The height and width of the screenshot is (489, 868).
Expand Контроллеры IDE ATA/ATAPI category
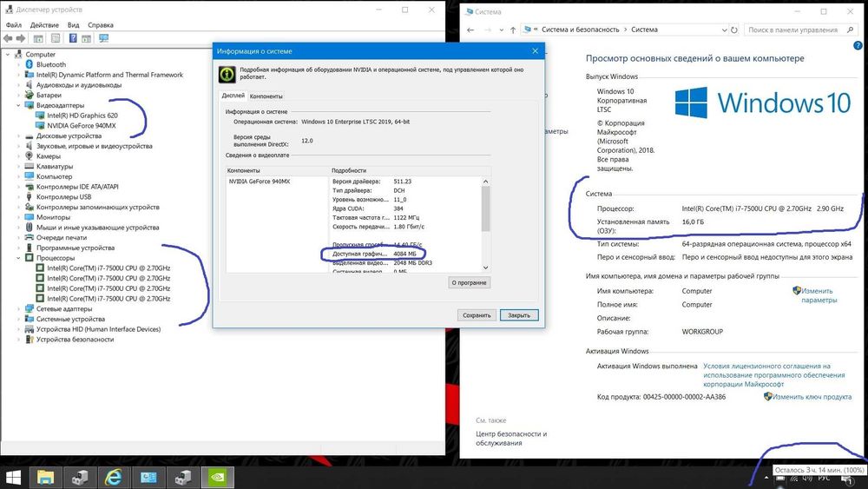pos(18,187)
